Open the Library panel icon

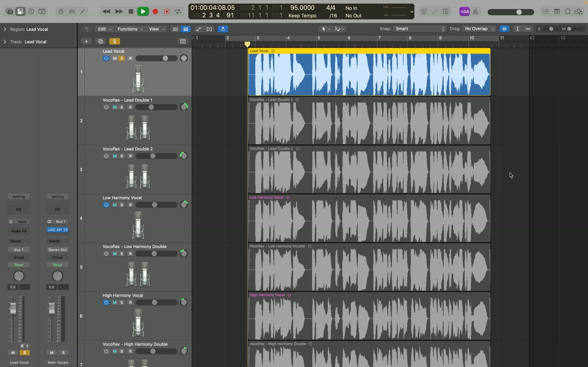(9, 12)
